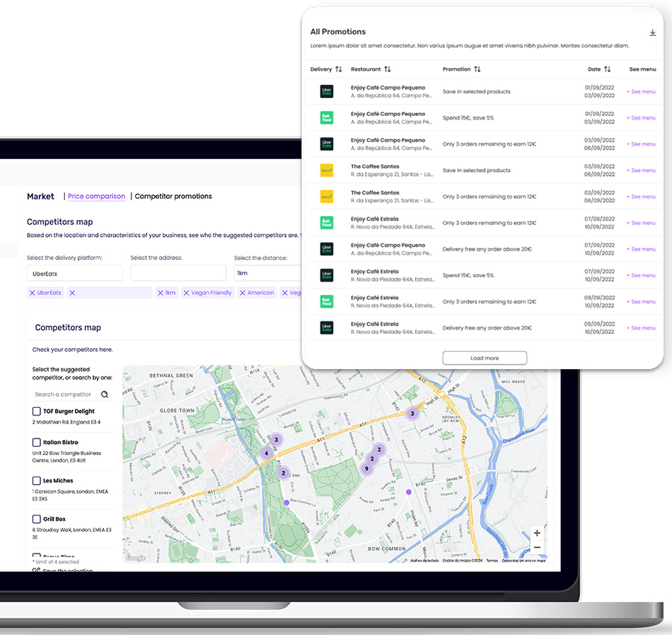Click Uber Eats logo in 01/09/2022 Save in selected products row

pos(326,91)
